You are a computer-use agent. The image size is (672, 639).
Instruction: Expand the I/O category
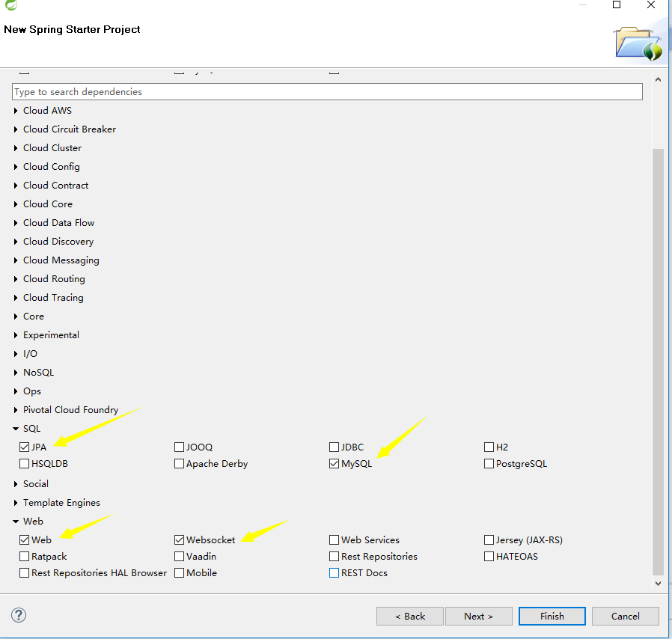point(16,354)
